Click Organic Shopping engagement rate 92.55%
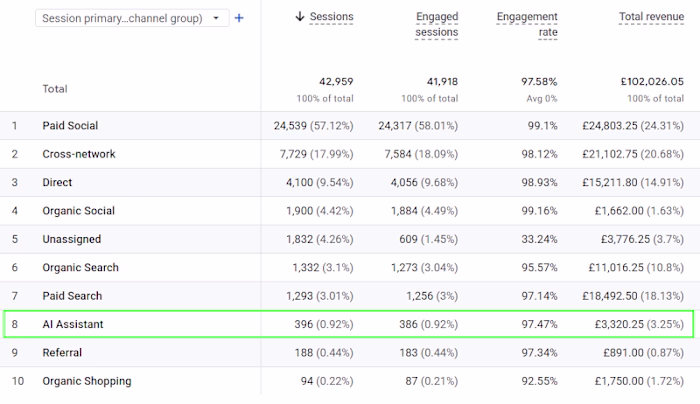This screenshot has width=700, height=404. pyautogui.click(x=539, y=381)
